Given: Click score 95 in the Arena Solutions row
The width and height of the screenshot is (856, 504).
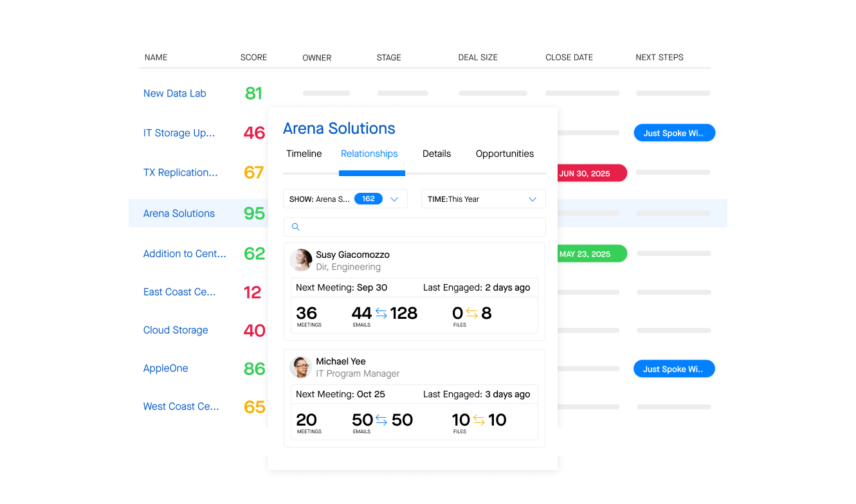Looking at the screenshot, I should tap(254, 213).
